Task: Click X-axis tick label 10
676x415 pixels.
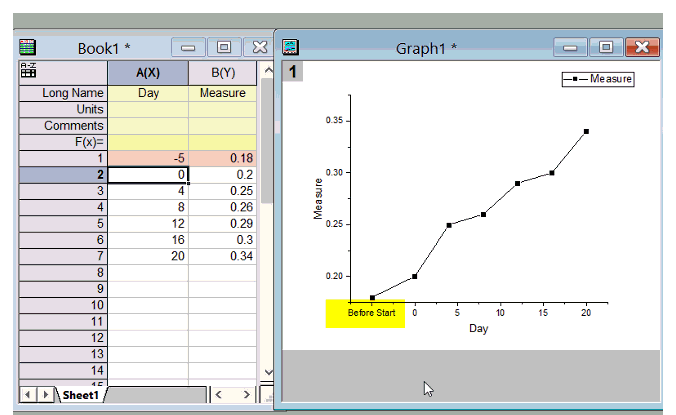Action: point(500,313)
